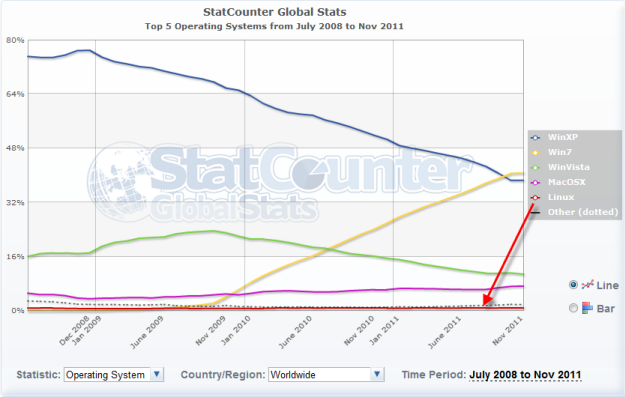625x397 pixels.
Task: Click the Linux red legend marker
Action: [535, 197]
